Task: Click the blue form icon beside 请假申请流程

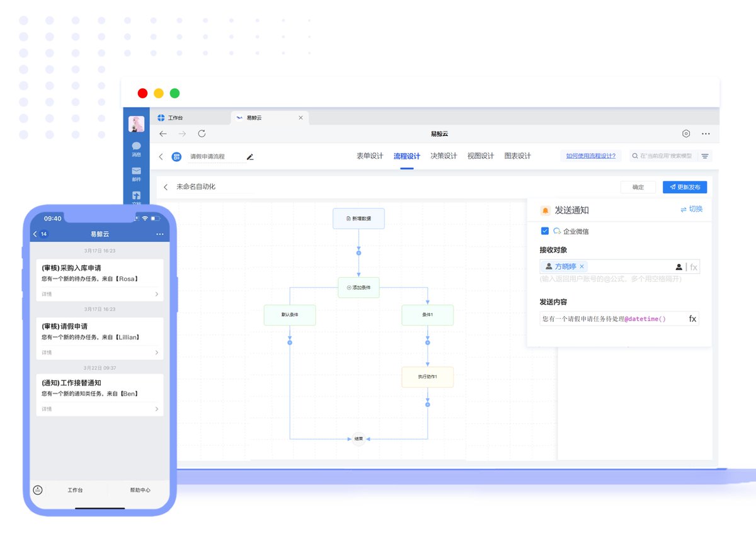Action: (177, 156)
